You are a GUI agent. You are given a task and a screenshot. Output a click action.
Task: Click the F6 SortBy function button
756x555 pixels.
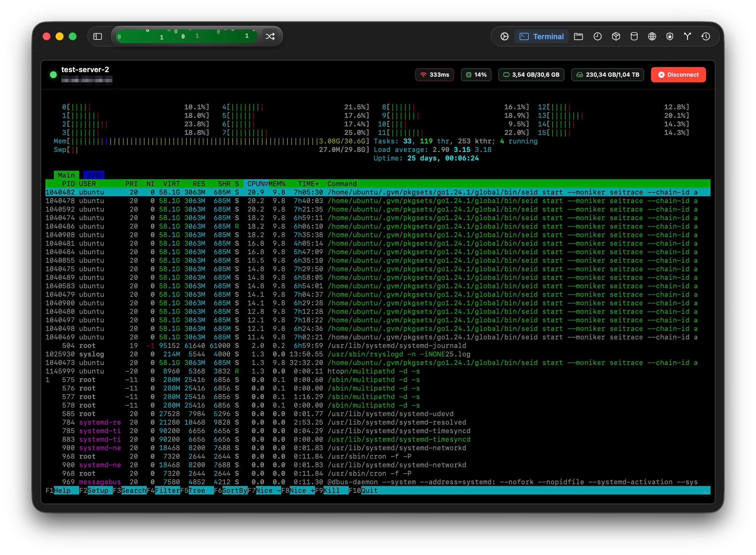[x=234, y=491]
